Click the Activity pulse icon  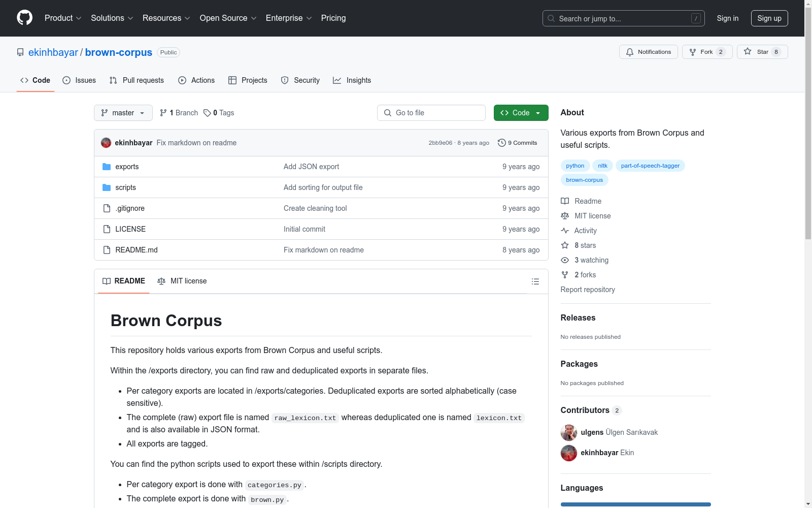(x=565, y=231)
